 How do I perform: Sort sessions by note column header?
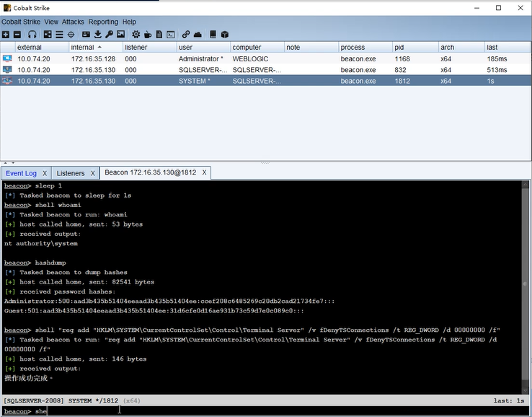[311, 47]
